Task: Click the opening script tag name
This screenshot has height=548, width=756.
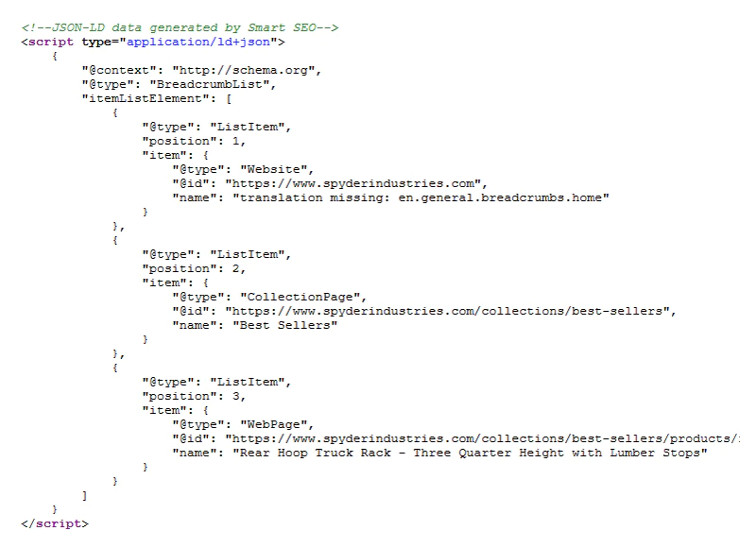Action: coord(51,42)
